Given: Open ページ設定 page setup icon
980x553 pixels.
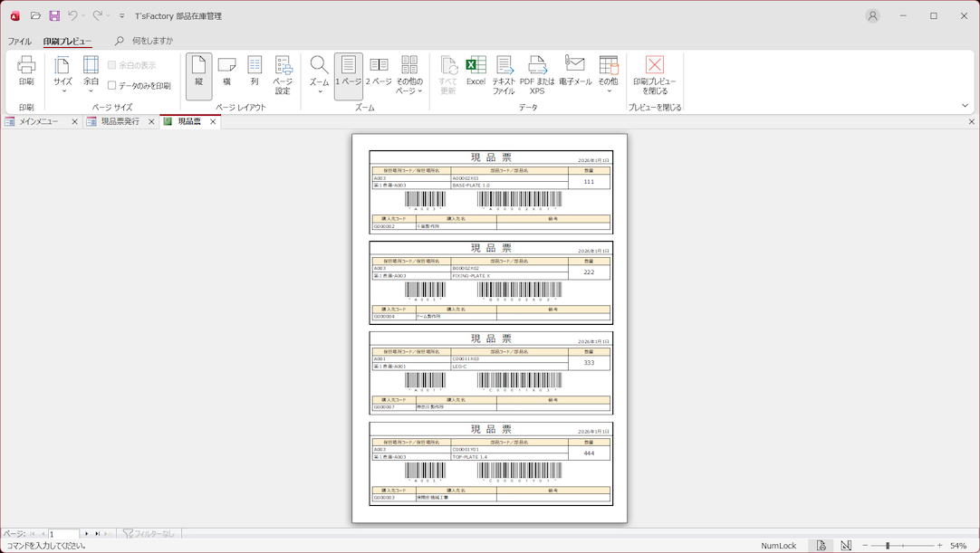Looking at the screenshot, I should point(283,74).
